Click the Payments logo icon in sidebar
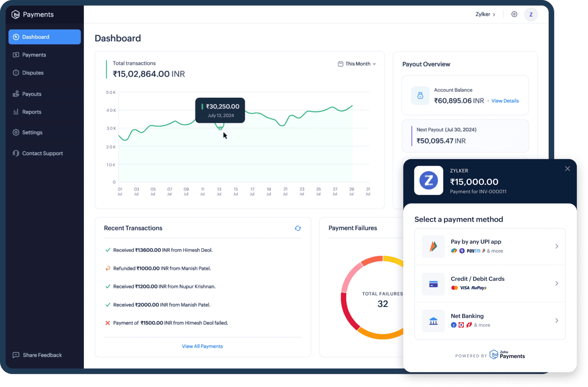This screenshot has height=387, width=588. point(15,14)
